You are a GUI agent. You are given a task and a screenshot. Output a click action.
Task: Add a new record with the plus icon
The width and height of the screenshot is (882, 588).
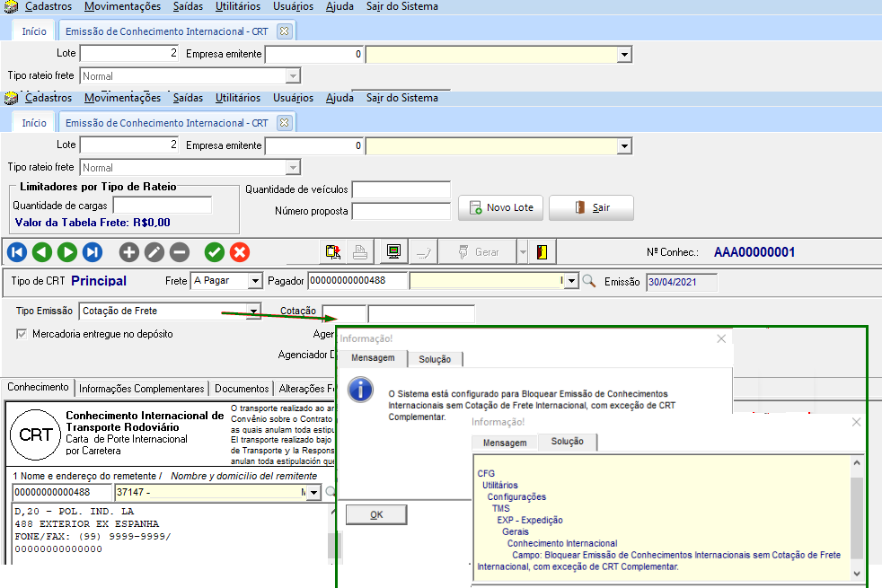click(x=129, y=252)
